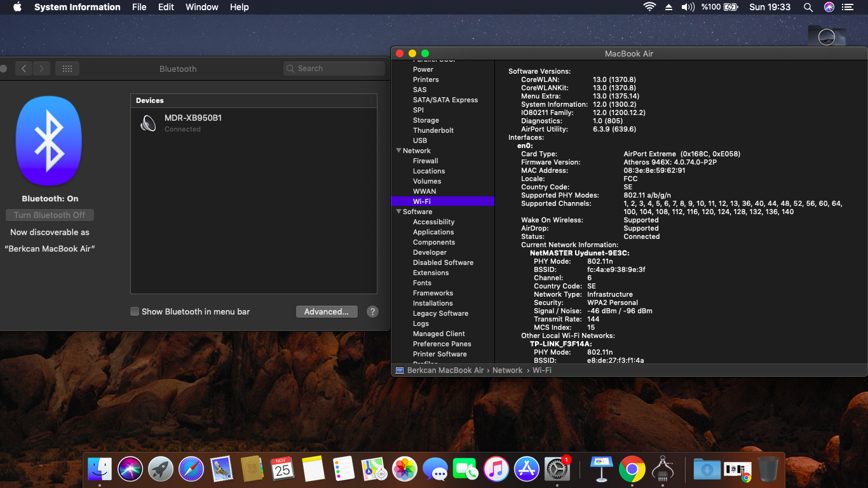Collapse the Software section disclosure triangle
Image resolution: width=868 pixels, height=488 pixels.
[398, 212]
